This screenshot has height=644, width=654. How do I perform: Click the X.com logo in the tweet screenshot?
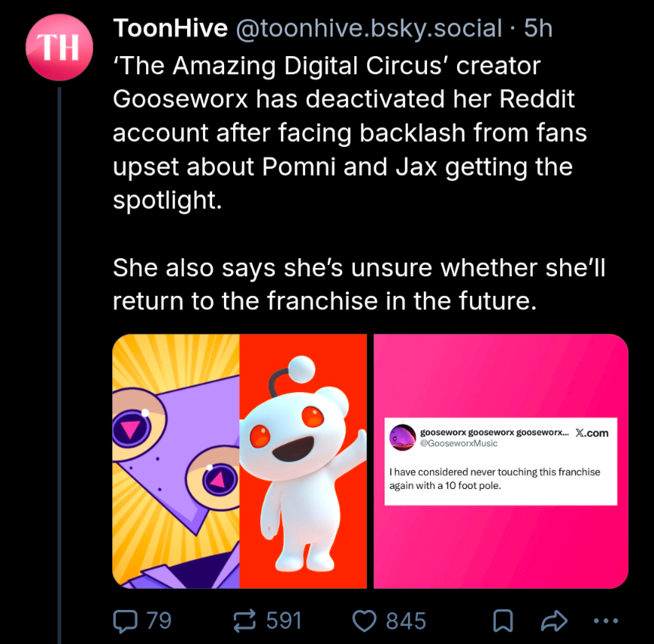coord(591,433)
